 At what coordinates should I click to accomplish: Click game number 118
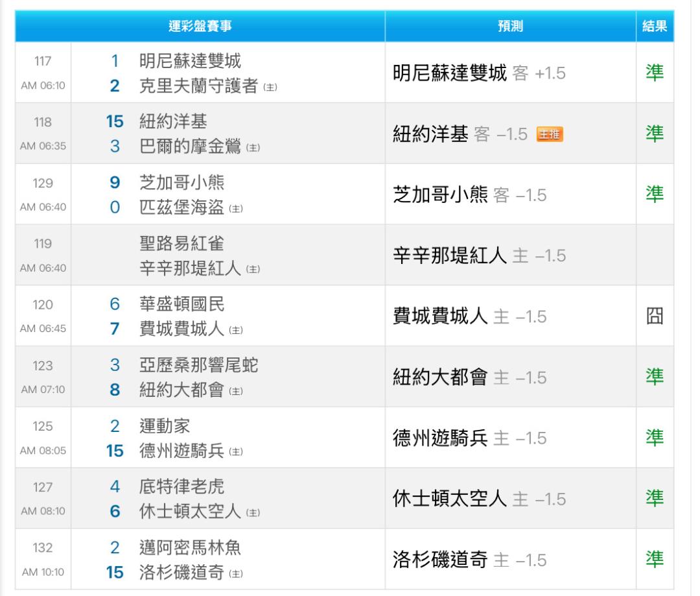pyautogui.click(x=43, y=122)
